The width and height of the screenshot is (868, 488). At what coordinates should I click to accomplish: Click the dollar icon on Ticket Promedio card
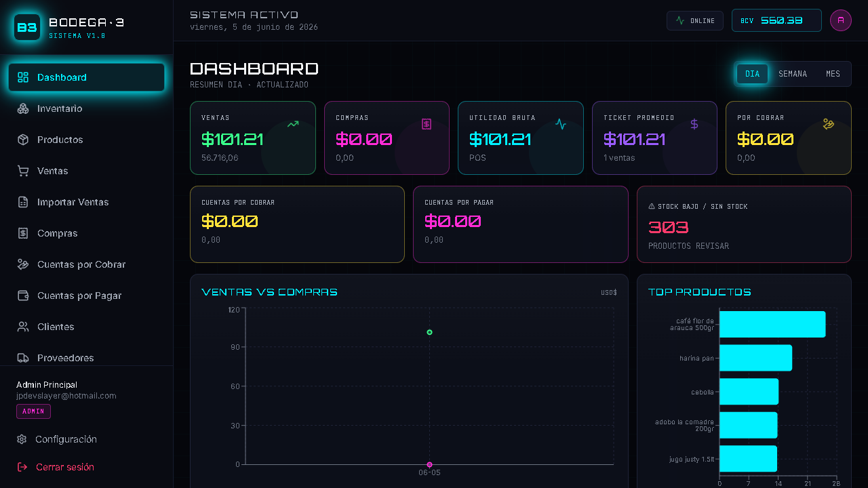(694, 124)
